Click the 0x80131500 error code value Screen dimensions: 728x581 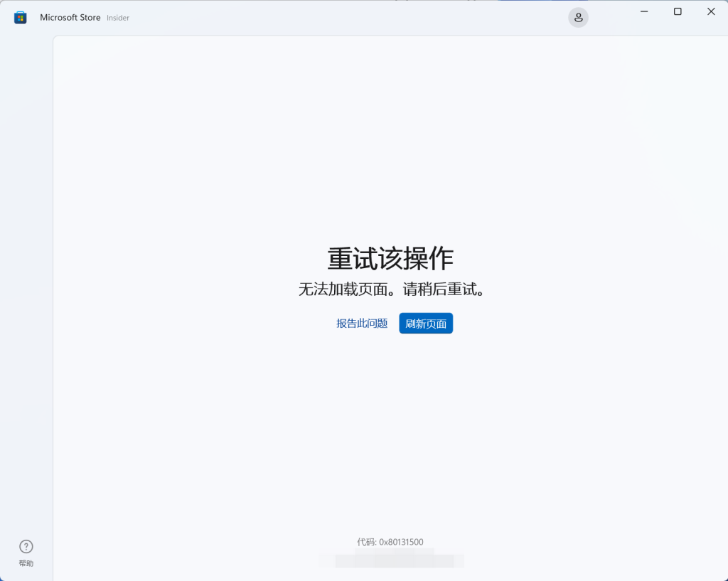401,542
